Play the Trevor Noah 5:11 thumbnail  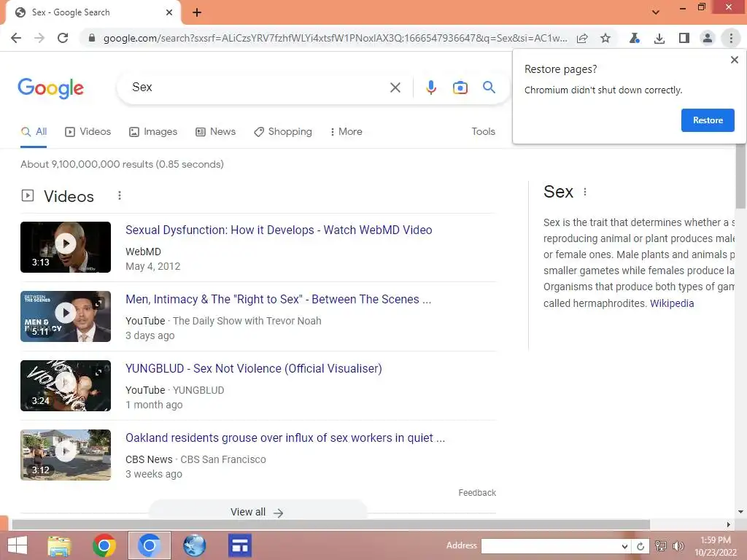[x=66, y=316]
